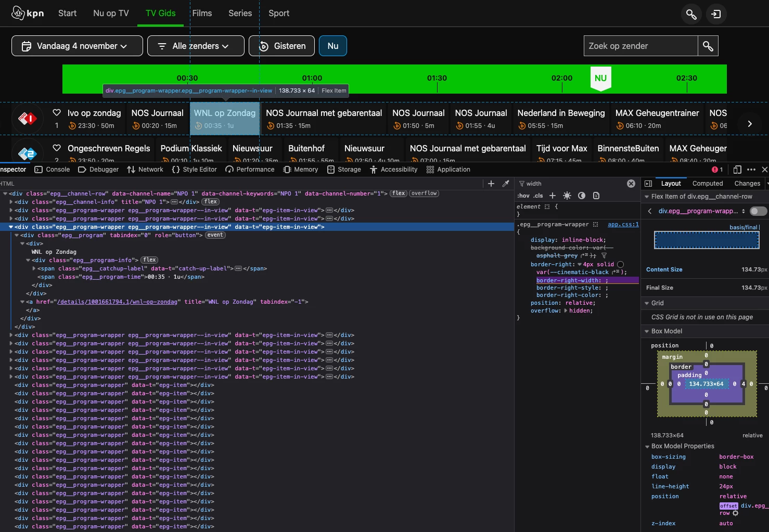Viewport: 769px width, 532px height.
Task: Click the KPN search magnifier icon
Action: (x=691, y=14)
